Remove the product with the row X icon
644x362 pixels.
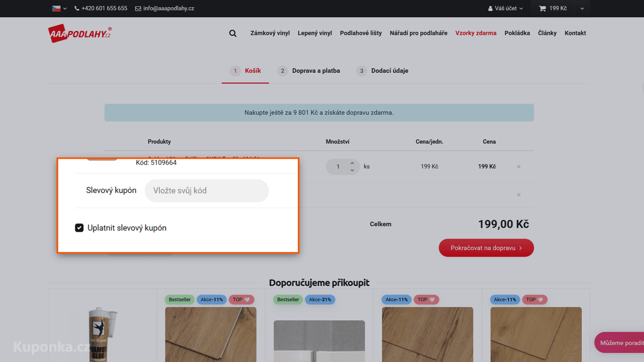519,167
